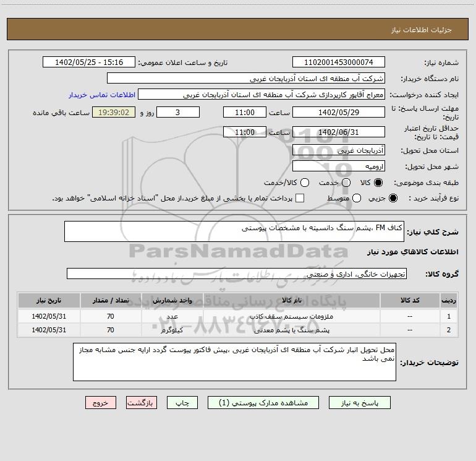The height and width of the screenshot is (461, 476).
Task: Click the اطلاعات کالاهای مورد نیاز heading
Action: tap(413, 252)
